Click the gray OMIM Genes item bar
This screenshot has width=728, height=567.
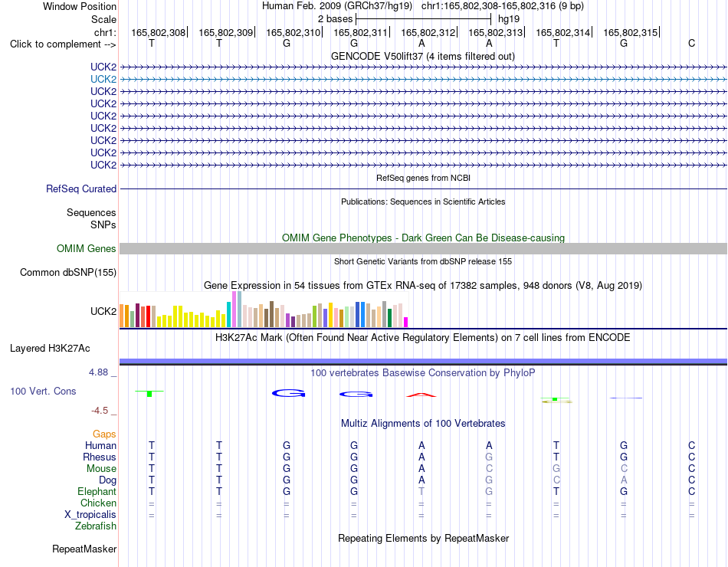(423, 249)
